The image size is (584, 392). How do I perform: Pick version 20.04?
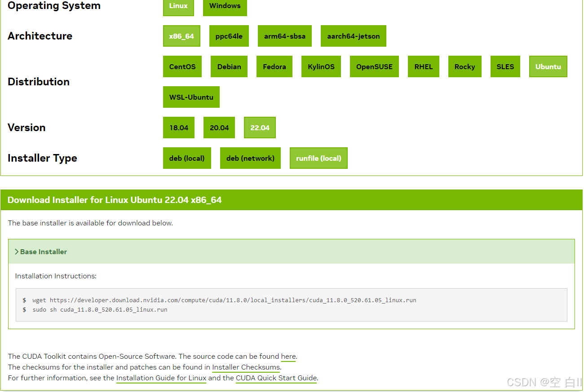pos(219,128)
